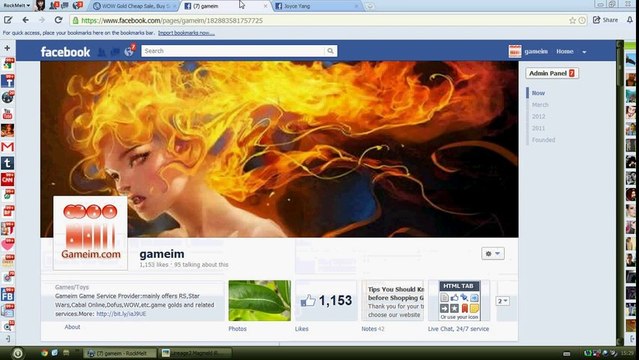639x360 pixels.
Task: Click the About link
Action: click(x=72, y=327)
